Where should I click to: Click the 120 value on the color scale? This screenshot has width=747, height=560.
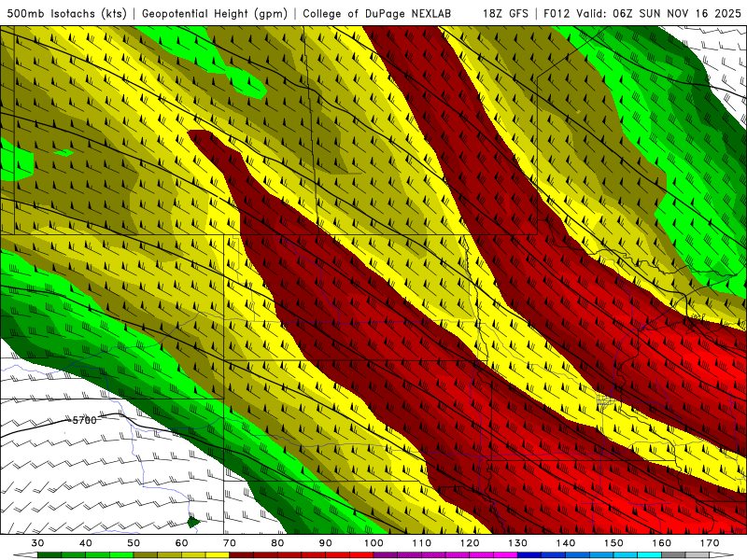[470, 543]
